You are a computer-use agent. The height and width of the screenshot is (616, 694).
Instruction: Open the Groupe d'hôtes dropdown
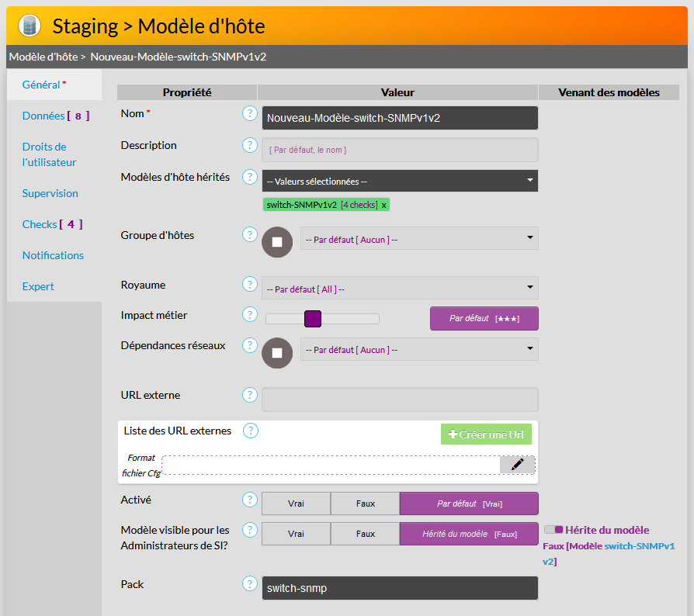[418, 239]
